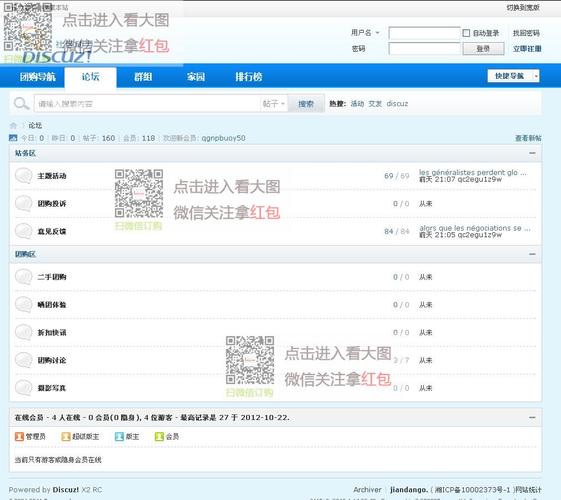The width and height of the screenshot is (561, 500).
Task: Select the 论坛 nav tab
Action: 91,77
